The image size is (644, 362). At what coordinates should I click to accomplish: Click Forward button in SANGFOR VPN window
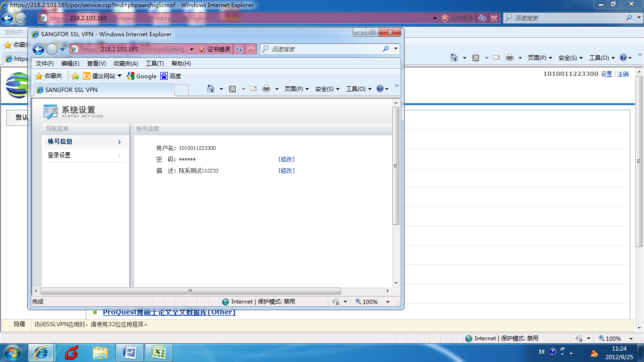pyautogui.click(x=52, y=49)
